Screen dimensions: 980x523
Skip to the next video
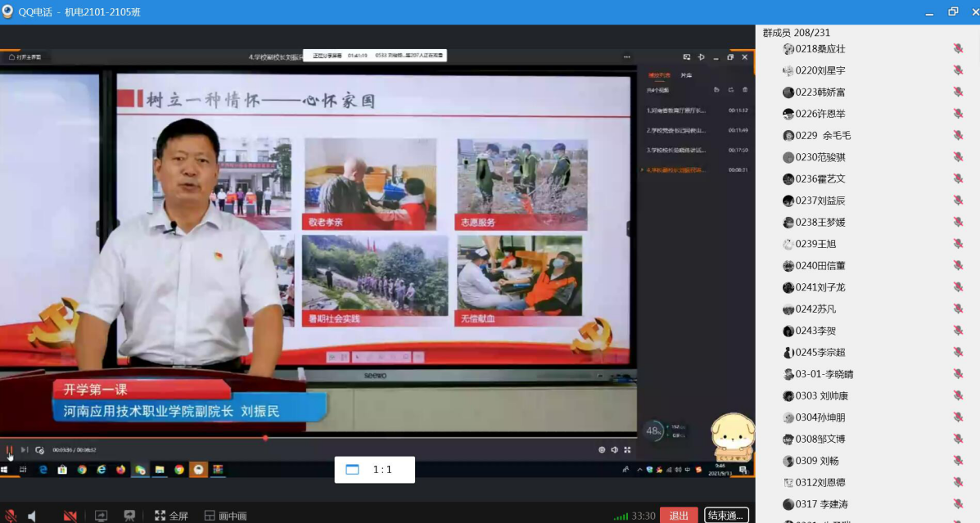(25, 449)
